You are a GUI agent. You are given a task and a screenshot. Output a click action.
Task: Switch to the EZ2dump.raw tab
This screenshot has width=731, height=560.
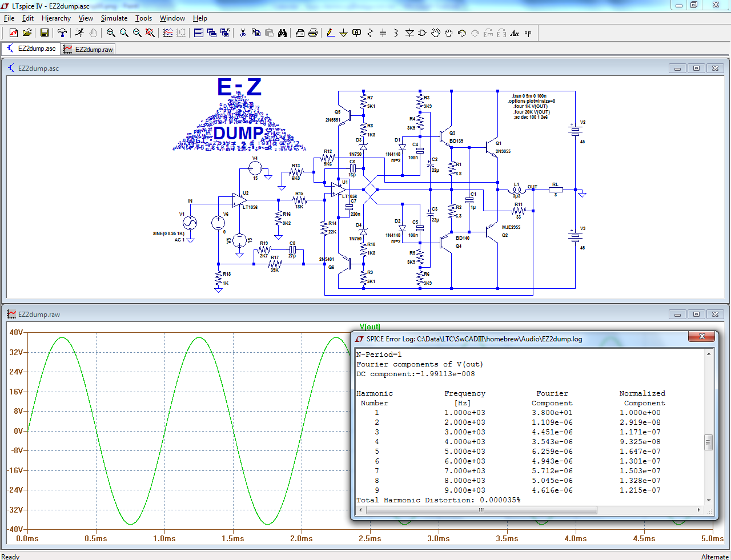click(x=88, y=50)
